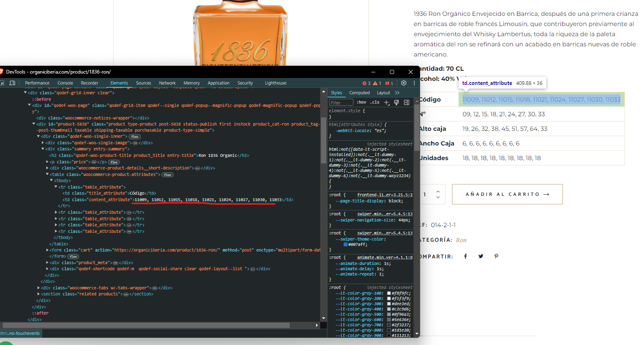Click the #f8f9fc gray-100 color swatch
This screenshot has height=345, width=644.
(389, 293)
